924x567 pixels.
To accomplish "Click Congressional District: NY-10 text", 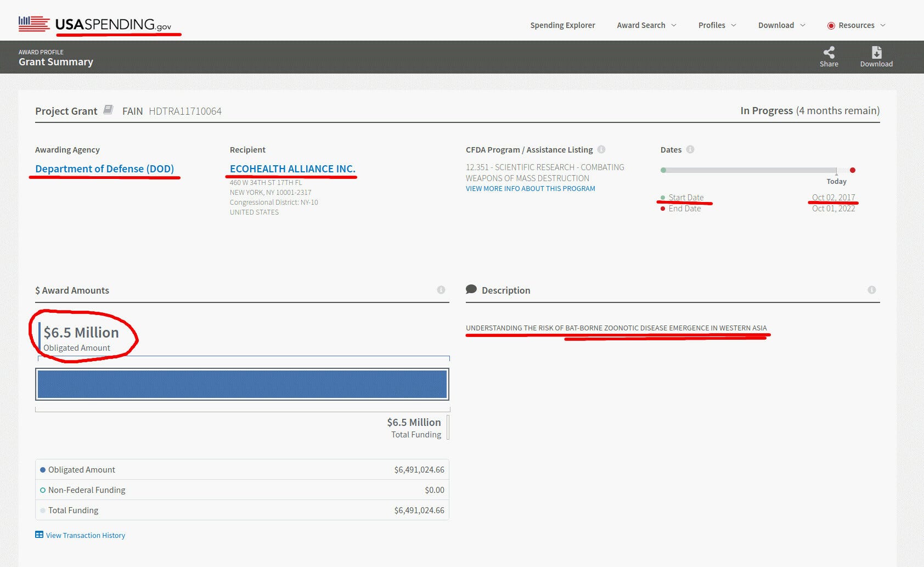I will click(274, 202).
